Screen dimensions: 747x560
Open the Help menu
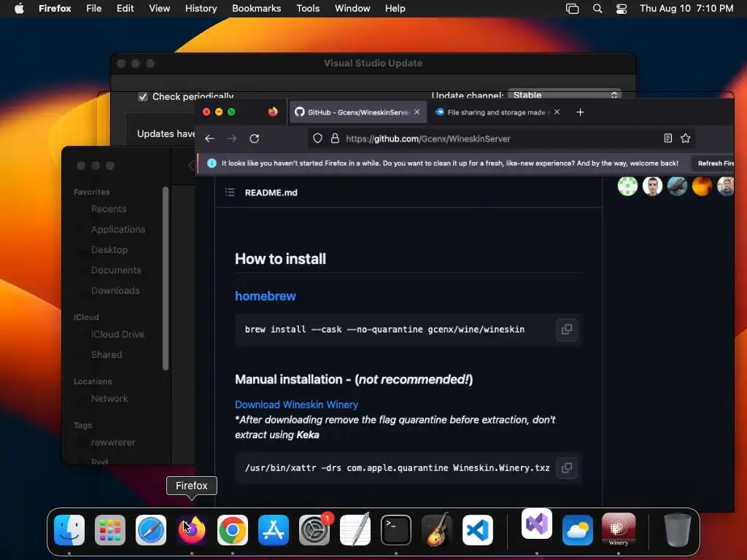click(x=395, y=9)
